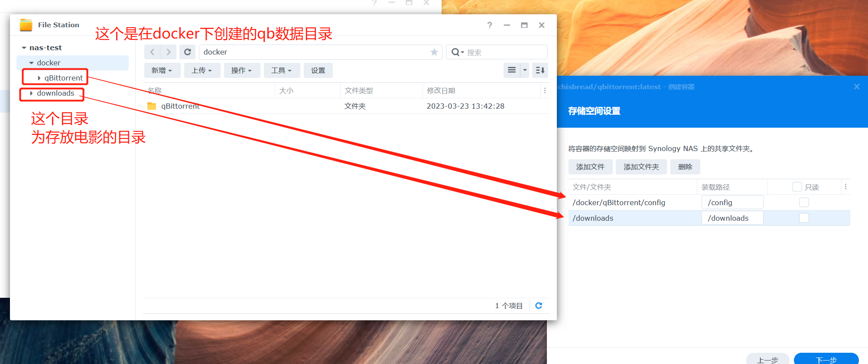Image resolution: width=868 pixels, height=364 pixels.
Task: Enable read-only for /downloads row
Action: 804,218
